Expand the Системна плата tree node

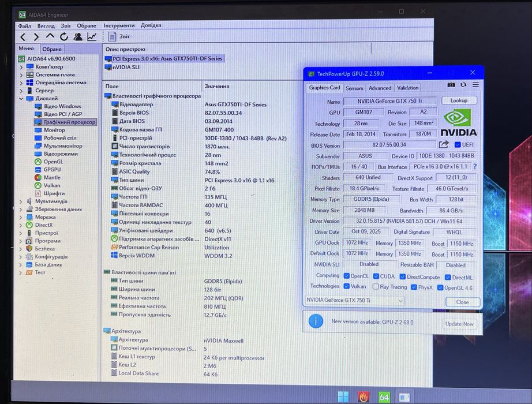[x=21, y=74]
